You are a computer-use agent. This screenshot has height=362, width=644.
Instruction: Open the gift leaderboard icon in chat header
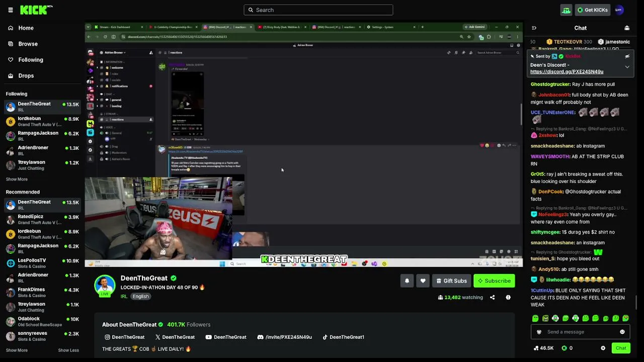click(627, 28)
